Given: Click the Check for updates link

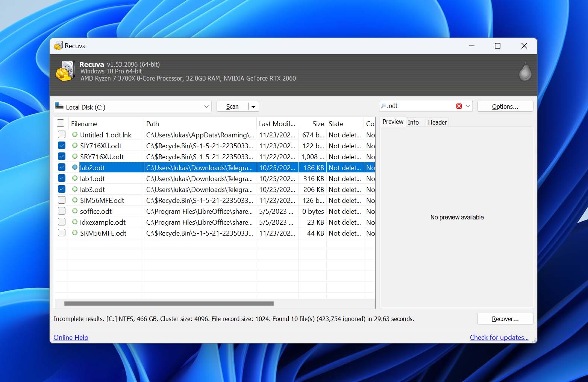Looking at the screenshot, I should click(x=499, y=338).
